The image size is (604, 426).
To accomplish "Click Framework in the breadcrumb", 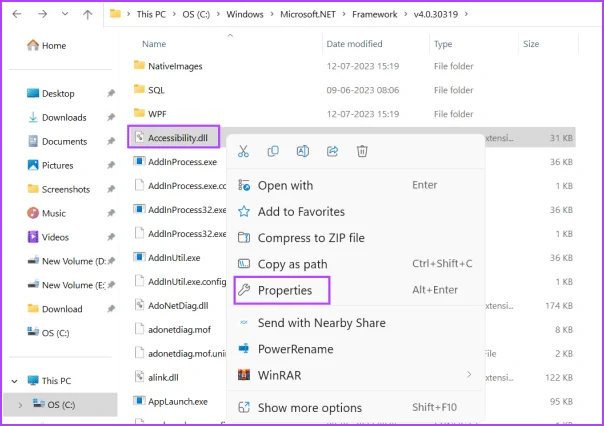I will click(374, 14).
